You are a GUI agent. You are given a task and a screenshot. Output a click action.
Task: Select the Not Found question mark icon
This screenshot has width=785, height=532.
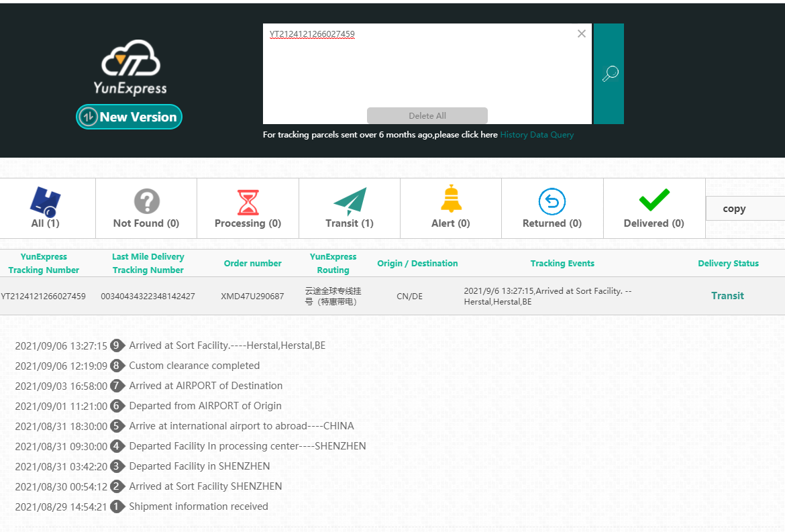pyautogui.click(x=146, y=201)
